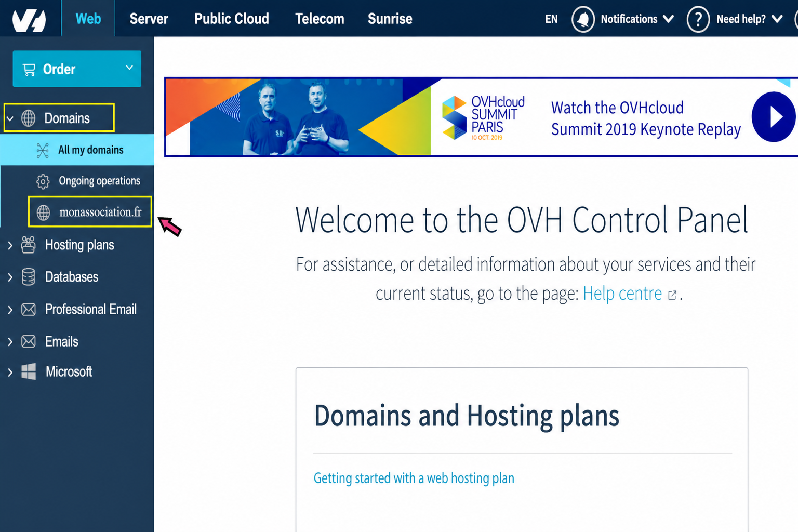Open the Notifications dropdown arrow
The height and width of the screenshot is (532, 798).
tap(668, 19)
